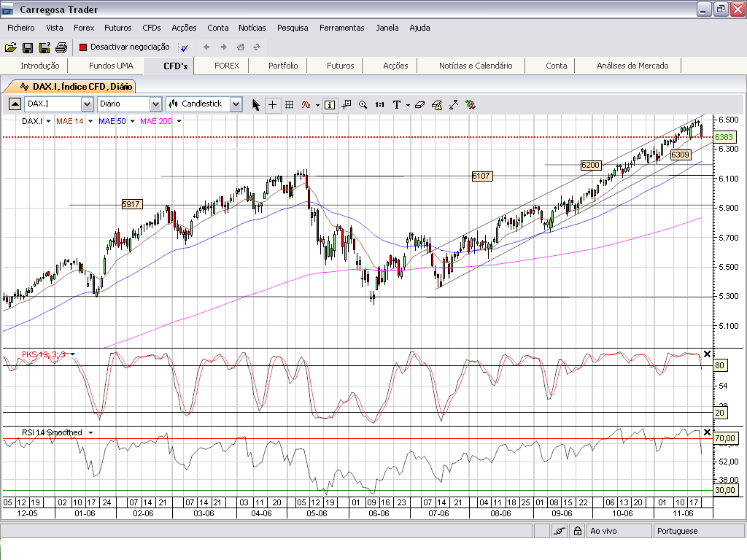Select the eraser tool

click(419, 104)
